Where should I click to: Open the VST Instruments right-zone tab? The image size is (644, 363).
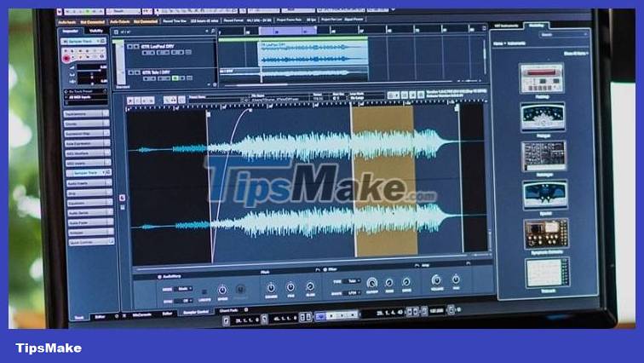pos(506,26)
